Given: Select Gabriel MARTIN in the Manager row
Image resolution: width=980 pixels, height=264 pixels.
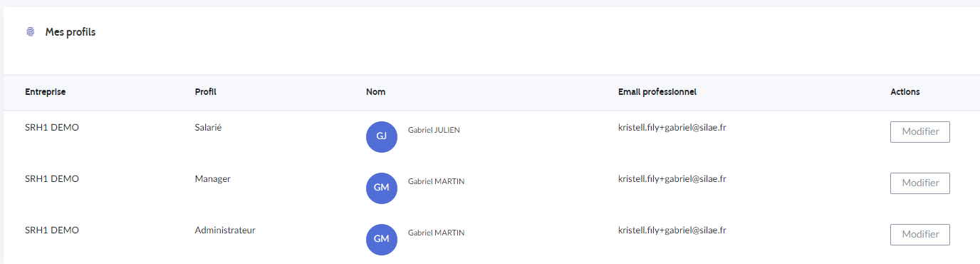Looking at the screenshot, I should click(x=436, y=181).
